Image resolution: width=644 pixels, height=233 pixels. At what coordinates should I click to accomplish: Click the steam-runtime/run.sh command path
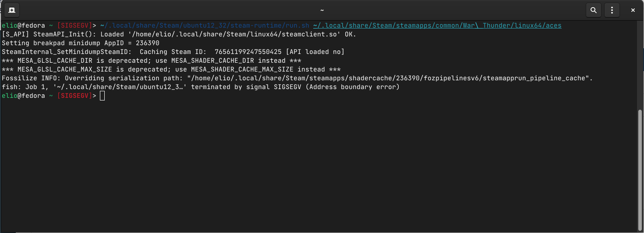205,25
